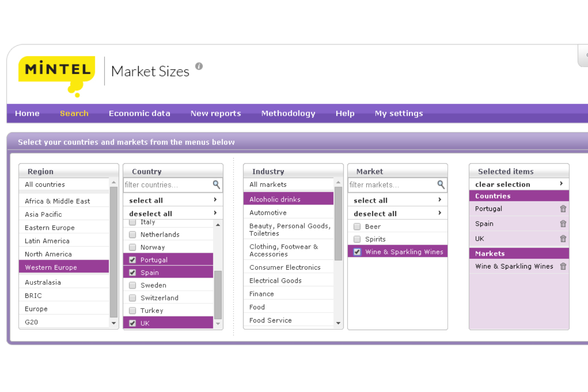The height and width of the screenshot is (392, 588).
Task: Focus the filter countries input field
Action: coord(168,185)
